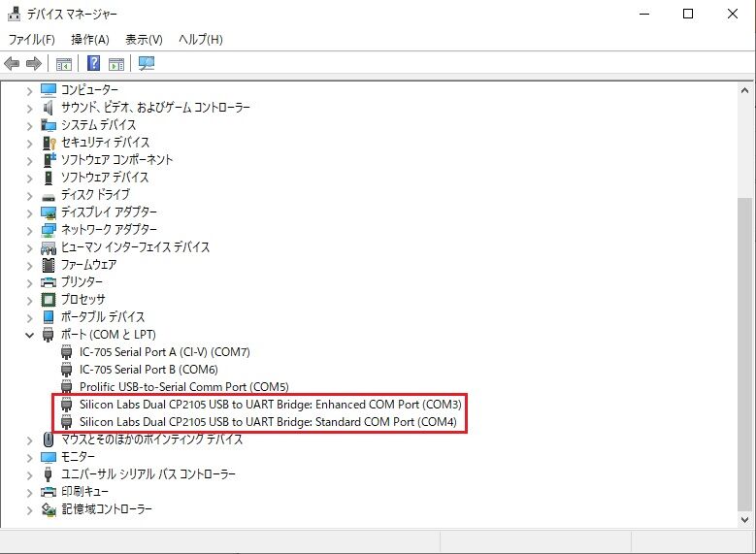Image resolution: width=756 pixels, height=554 pixels.
Task: Maximize the Device Manager window
Action: coord(688,14)
